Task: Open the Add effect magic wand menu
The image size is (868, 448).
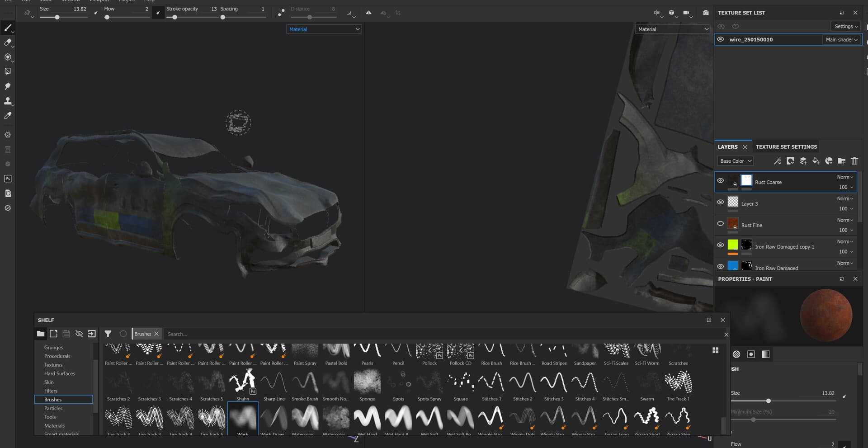Action: 777,161
